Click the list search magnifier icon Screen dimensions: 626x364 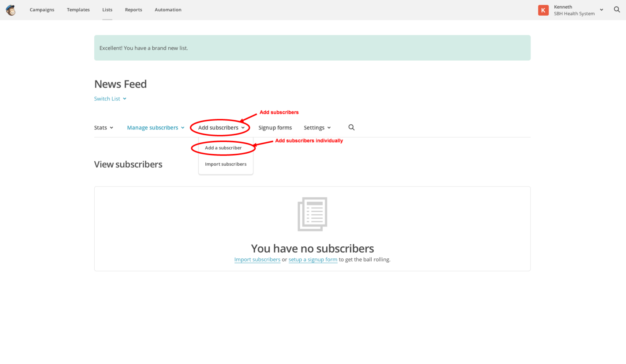pos(351,127)
